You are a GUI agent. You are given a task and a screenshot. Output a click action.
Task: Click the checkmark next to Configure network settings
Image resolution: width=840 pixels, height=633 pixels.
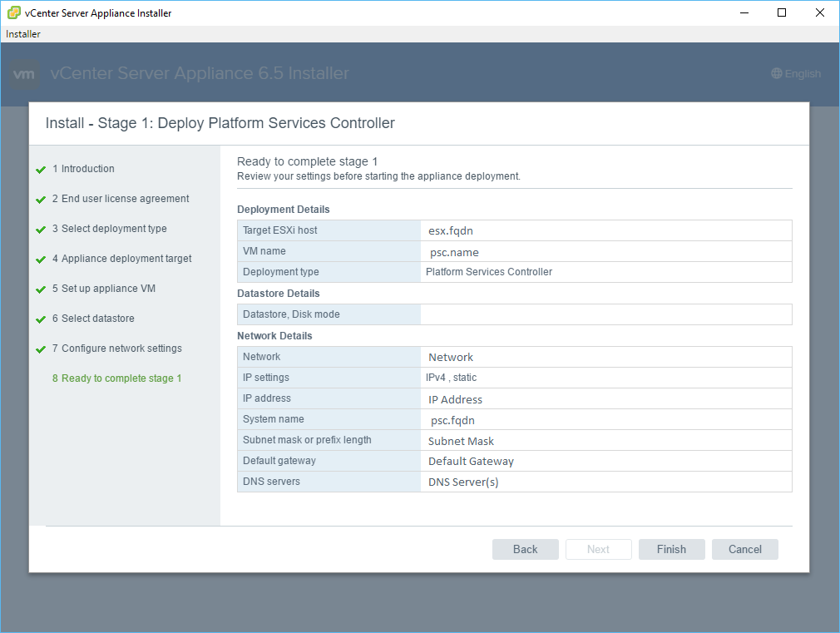point(41,349)
